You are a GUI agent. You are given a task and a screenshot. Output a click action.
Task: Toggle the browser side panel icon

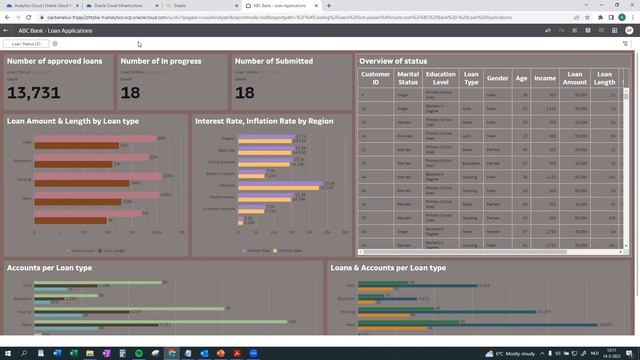tap(611, 18)
